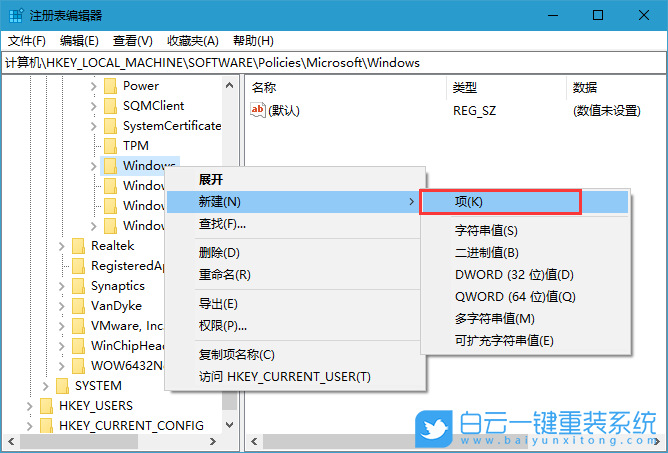Select the VMware, Inc. folder icon

point(78,326)
